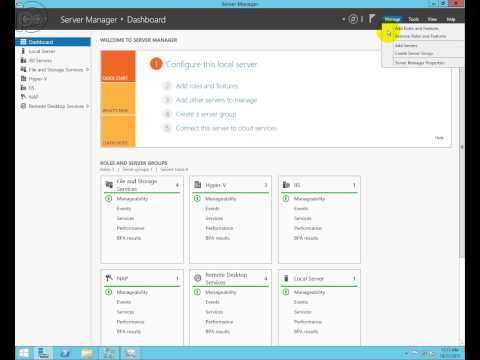The image size is (480, 360).
Task: Open the Help menu
Action: (x=451, y=19)
